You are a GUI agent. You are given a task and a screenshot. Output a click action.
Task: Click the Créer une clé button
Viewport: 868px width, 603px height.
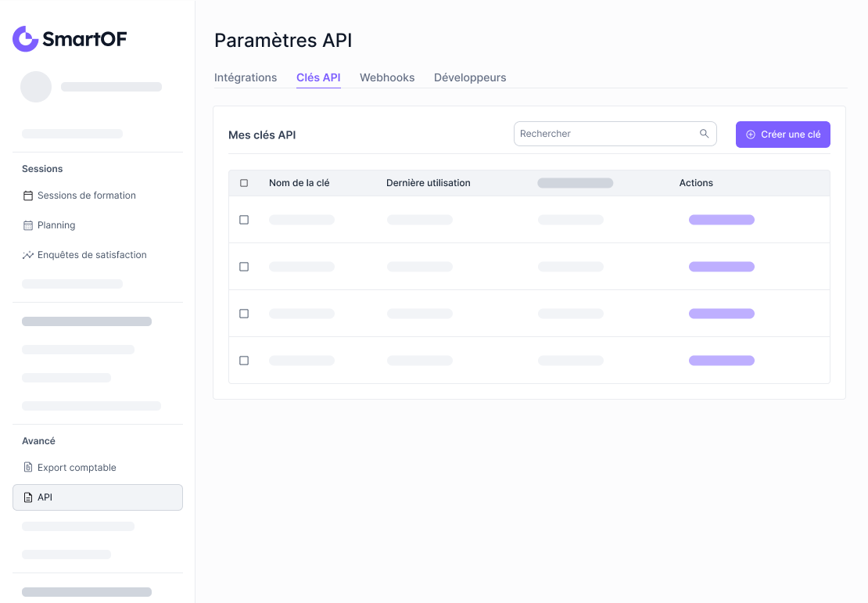click(783, 135)
